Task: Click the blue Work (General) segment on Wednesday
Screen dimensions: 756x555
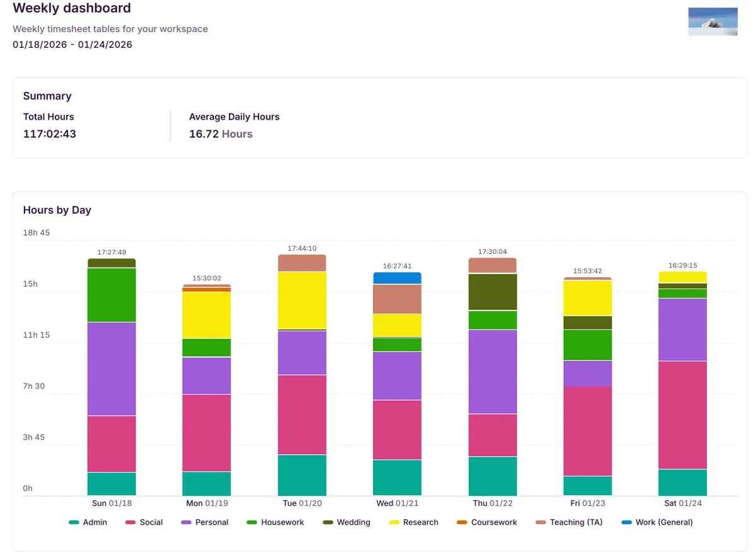Action: 397,278
